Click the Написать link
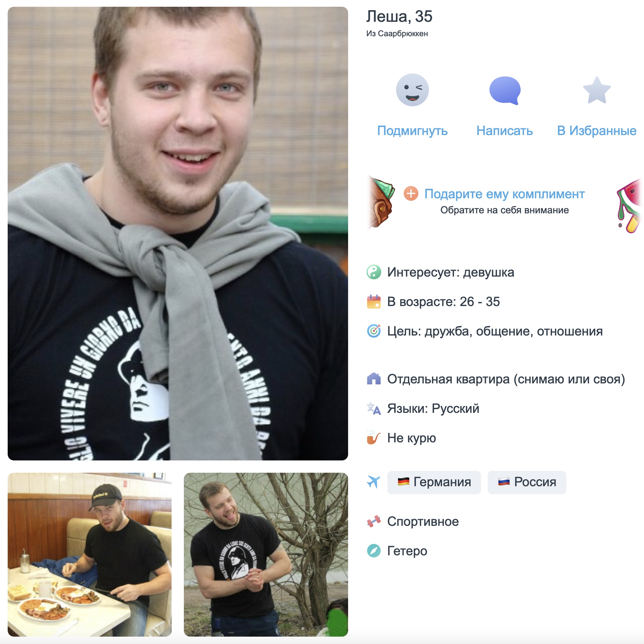The image size is (644, 644). click(x=505, y=131)
